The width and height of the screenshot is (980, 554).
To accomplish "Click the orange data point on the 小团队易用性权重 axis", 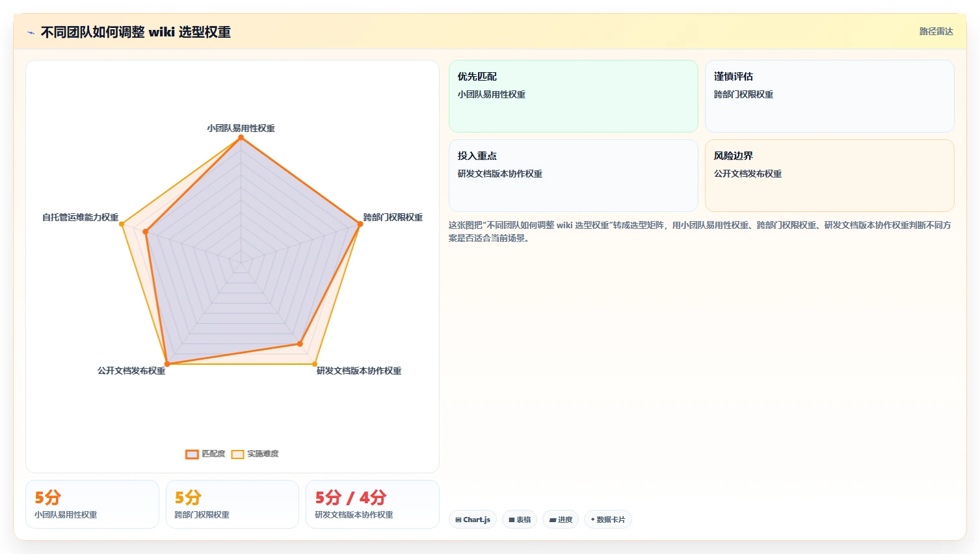I will [241, 137].
